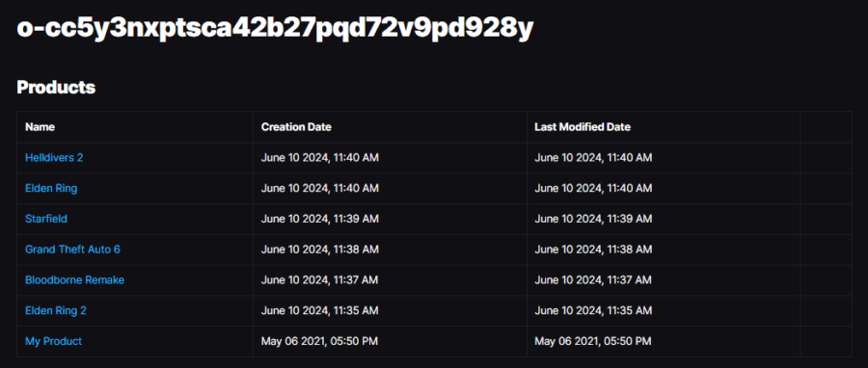Click the Name column header
The image size is (868, 368).
pyautogui.click(x=40, y=127)
